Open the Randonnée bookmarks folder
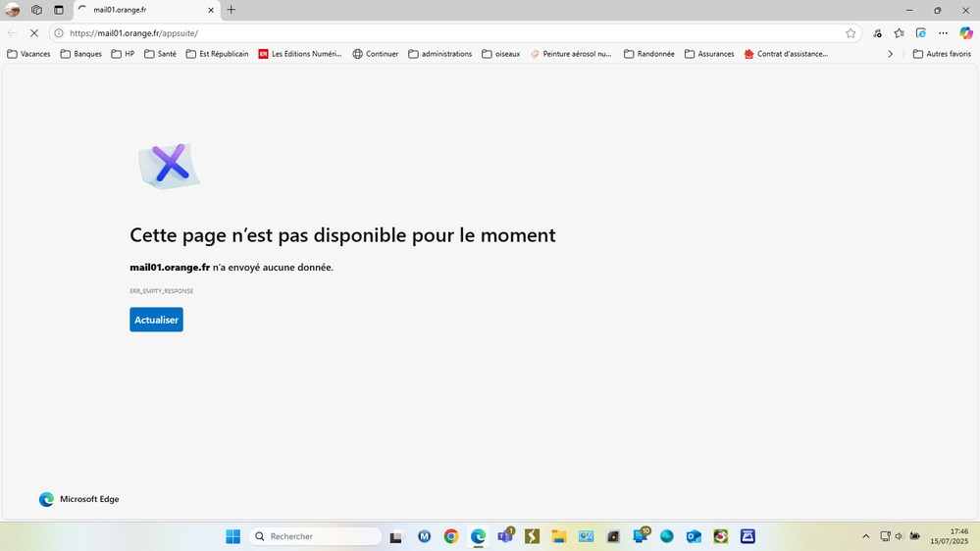 click(649, 54)
